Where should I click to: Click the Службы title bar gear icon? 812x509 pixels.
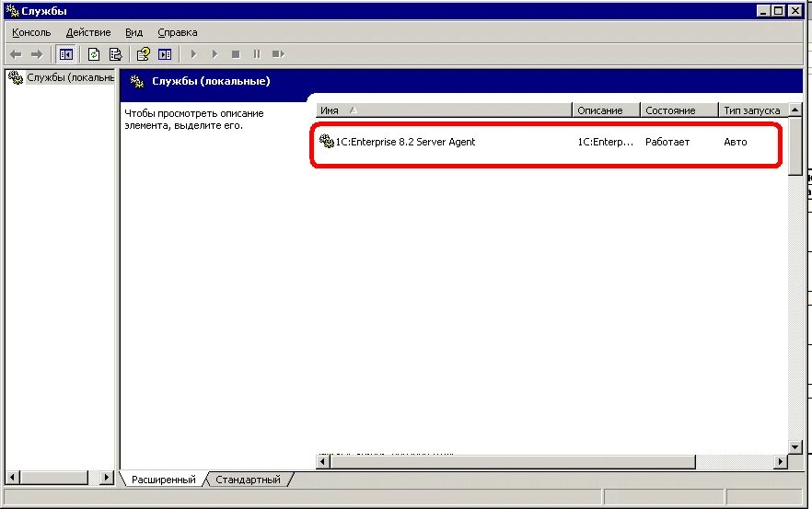13,10
